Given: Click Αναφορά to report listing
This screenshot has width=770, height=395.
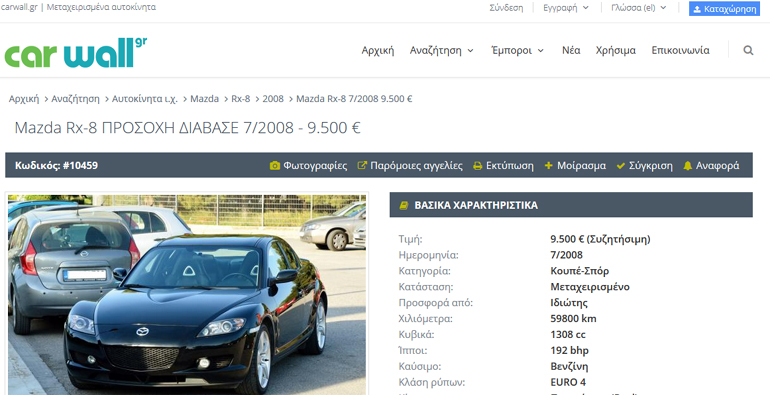Looking at the screenshot, I should pyautogui.click(x=711, y=166).
